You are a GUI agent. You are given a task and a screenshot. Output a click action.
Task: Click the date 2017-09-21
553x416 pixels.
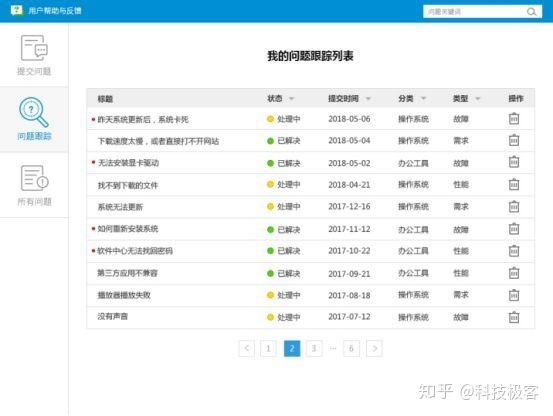click(349, 274)
